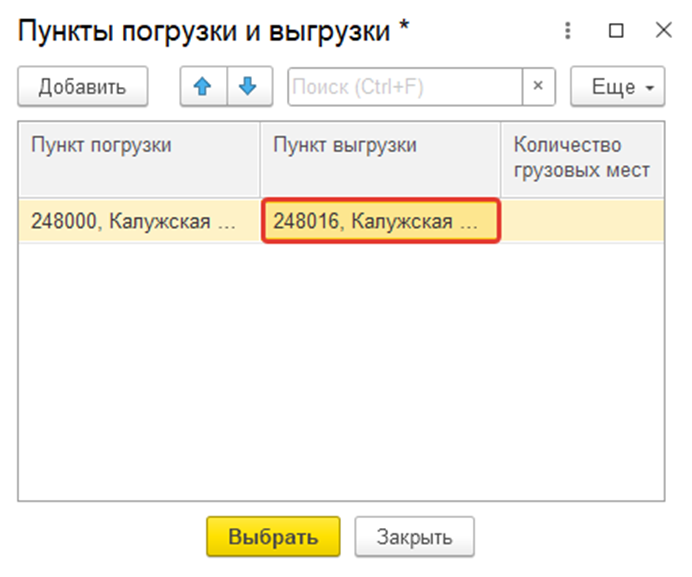The width and height of the screenshot is (692, 577).
Task: Maximize the Пункты погрузки и выгрузки window
Action: pos(616,30)
